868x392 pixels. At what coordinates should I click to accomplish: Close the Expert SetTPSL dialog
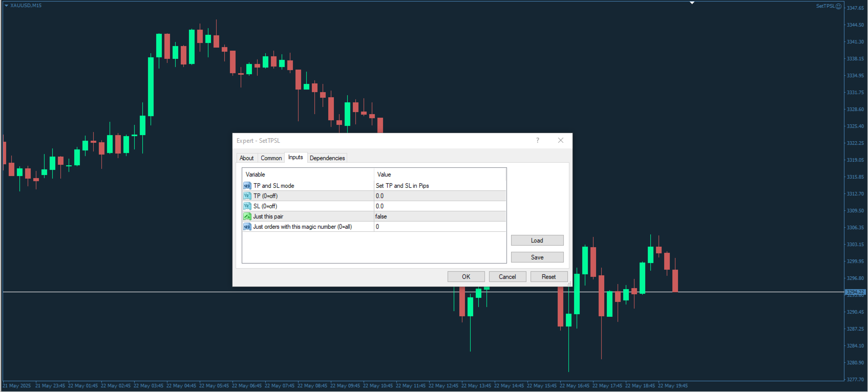[x=561, y=140]
